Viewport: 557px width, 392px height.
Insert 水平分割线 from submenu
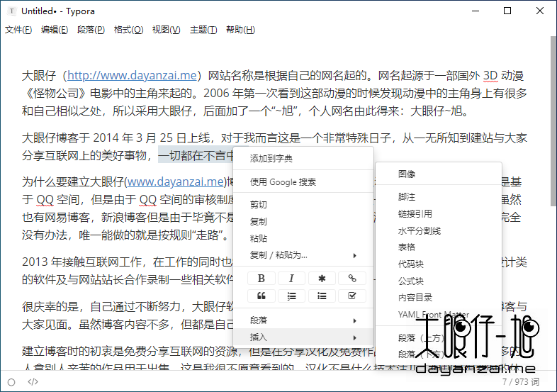[439, 230]
